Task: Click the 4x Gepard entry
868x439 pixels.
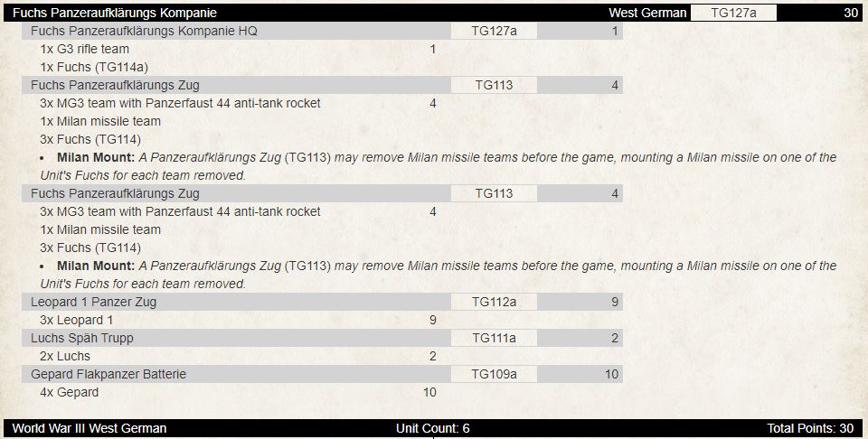Action: pyautogui.click(x=70, y=393)
